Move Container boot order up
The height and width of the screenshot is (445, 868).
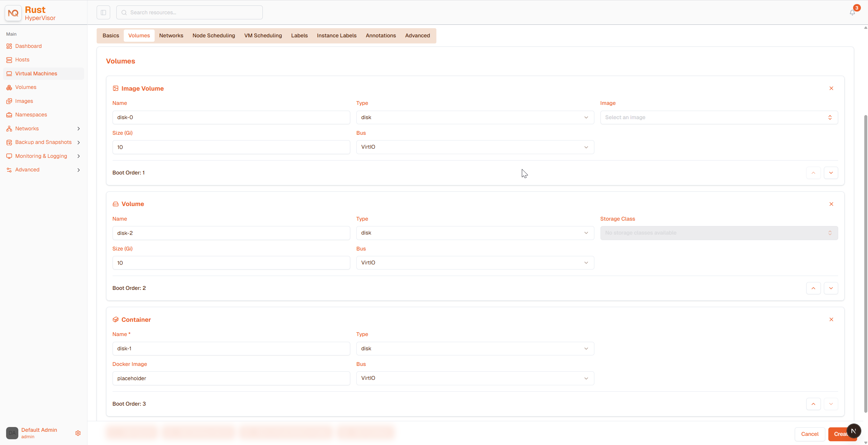coord(813,404)
